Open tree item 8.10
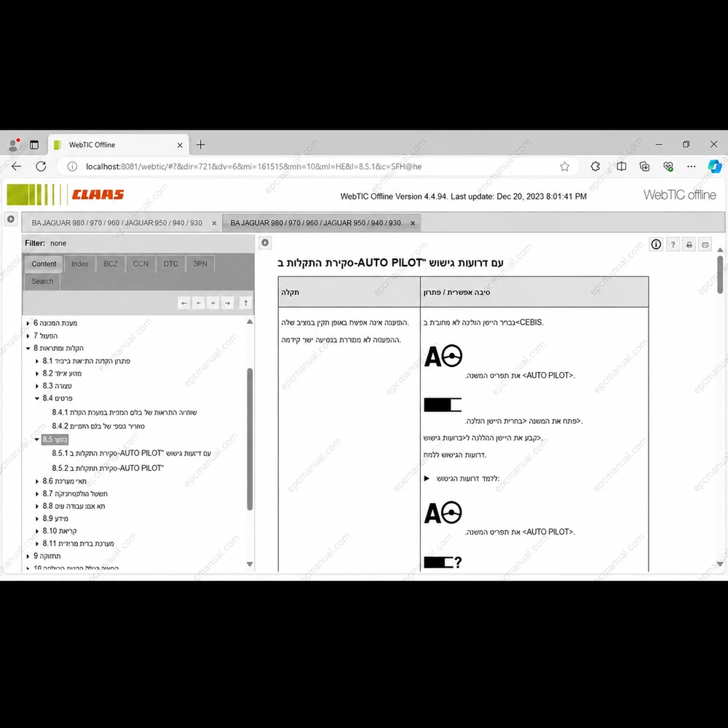Screen dimensions: 728x728 (x=60, y=531)
